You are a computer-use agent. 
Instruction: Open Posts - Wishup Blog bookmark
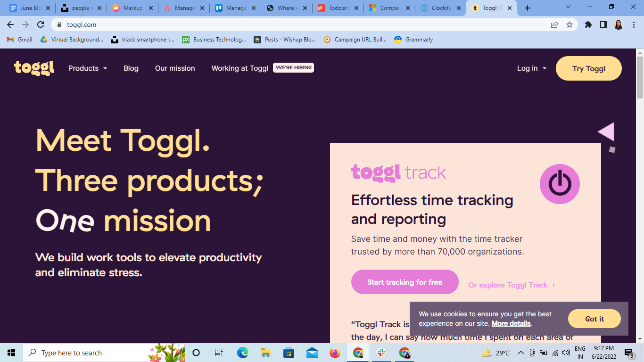pos(285,40)
